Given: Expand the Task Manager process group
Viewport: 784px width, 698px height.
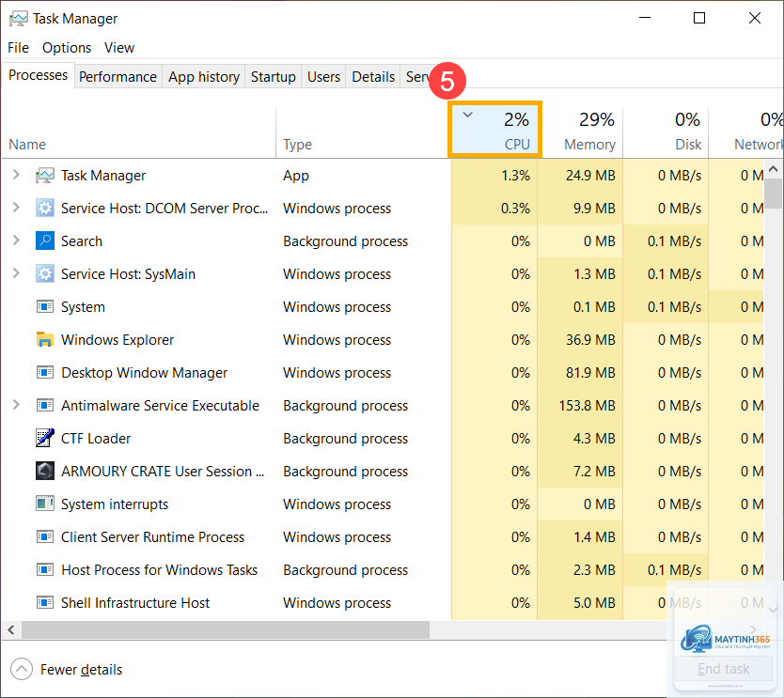Looking at the screenshot, I should tap(16, 175).
